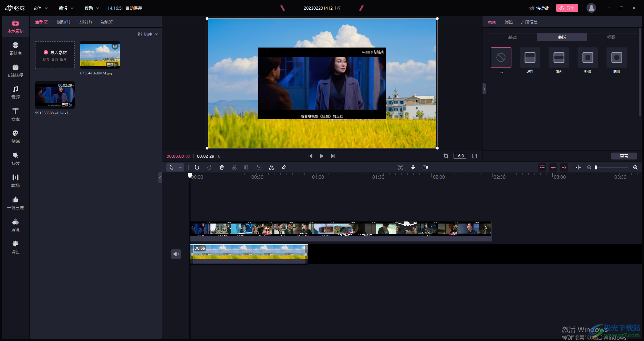Click the zoom in timeline icon
Viewport: 644px width, 341px height.
coord(635,167)
